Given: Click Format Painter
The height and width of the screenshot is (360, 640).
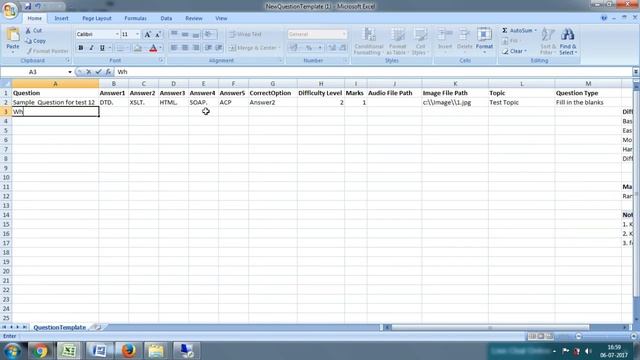Looking at the screenshot, I should [x=47, y=51].
